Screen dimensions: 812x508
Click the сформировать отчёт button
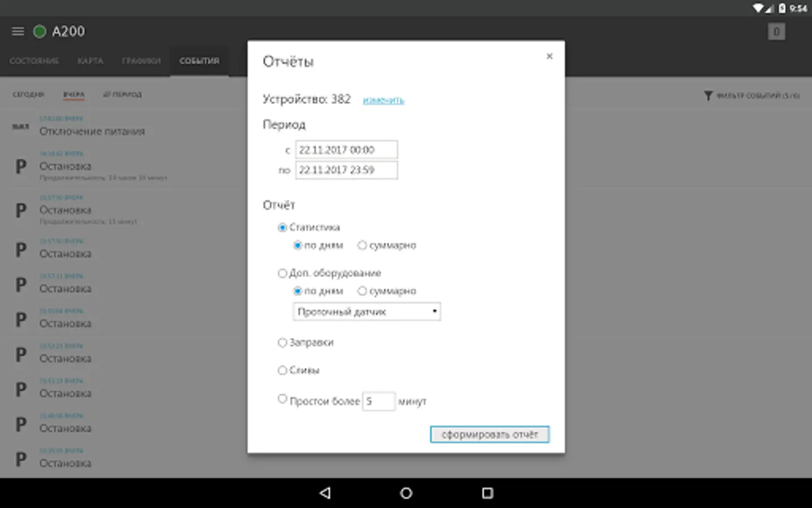coord(489,434)
